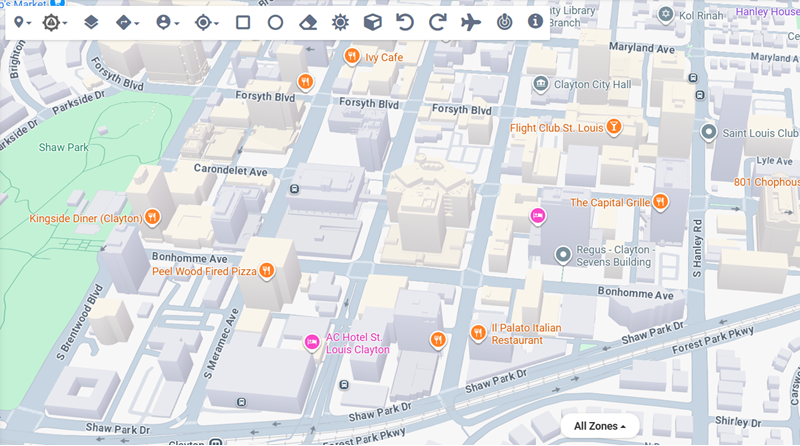The image size is (800, 446).
Task: Select the rectangle draw tool
Action: (x=243, y=22)
